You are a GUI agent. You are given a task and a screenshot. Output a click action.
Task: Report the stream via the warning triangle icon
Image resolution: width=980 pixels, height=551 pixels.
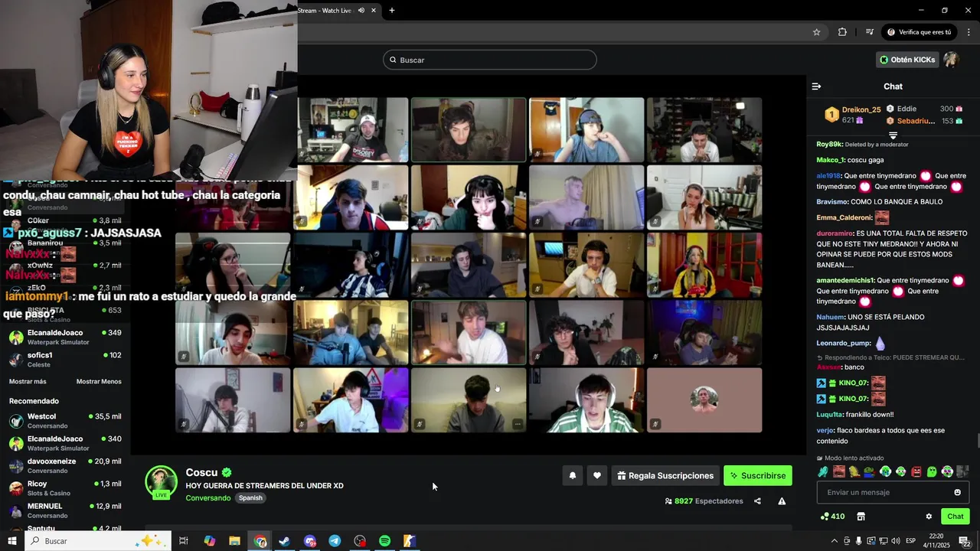coord(782,501)
